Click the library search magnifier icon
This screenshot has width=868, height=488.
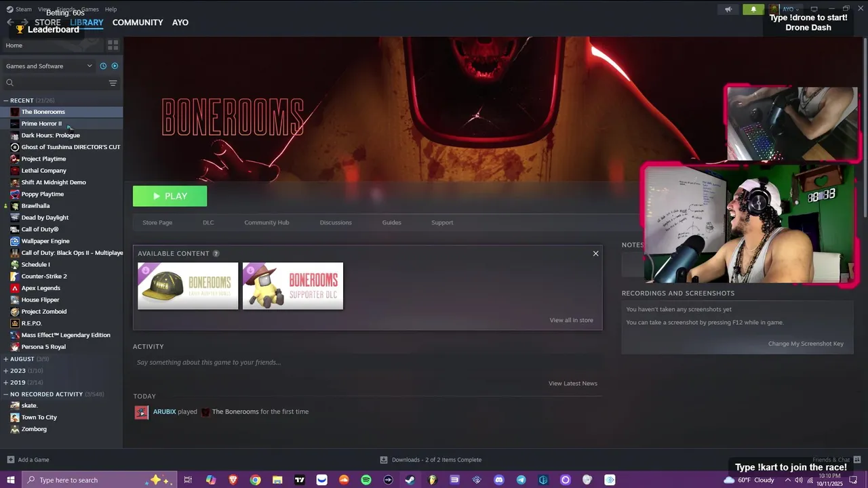(9, 83)
